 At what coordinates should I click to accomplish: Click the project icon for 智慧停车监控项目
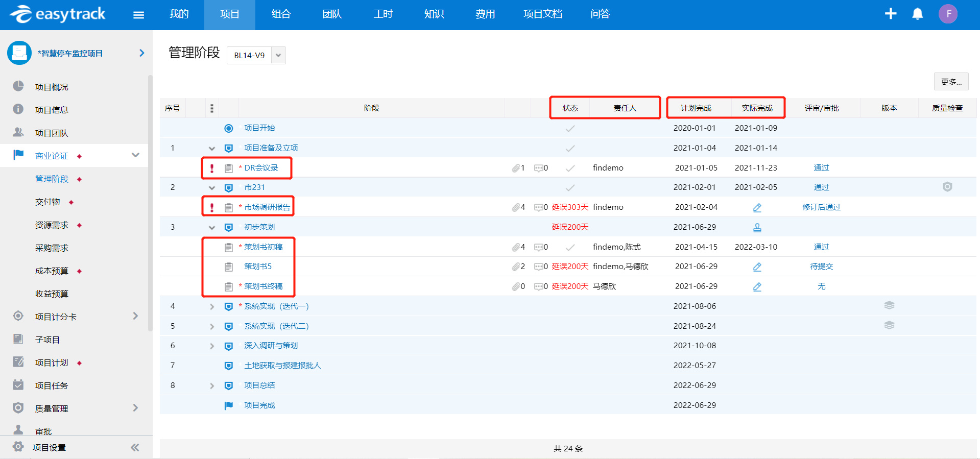tap(19, 53)
